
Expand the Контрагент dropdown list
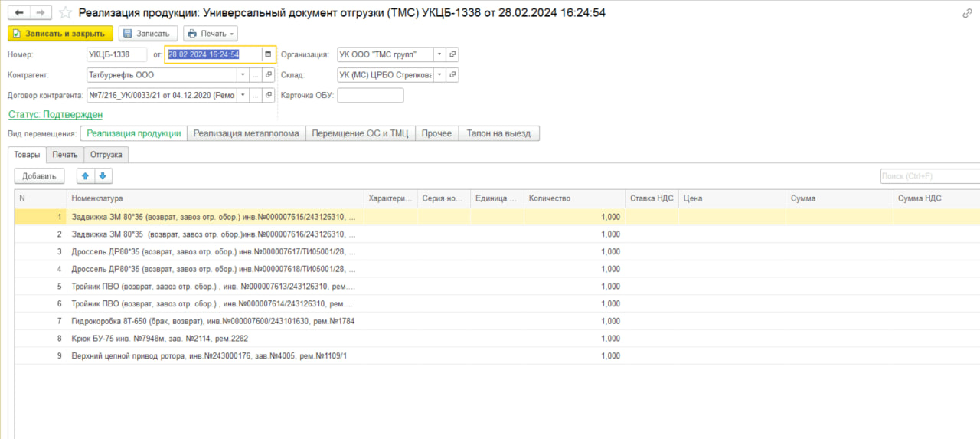point(242,75)
